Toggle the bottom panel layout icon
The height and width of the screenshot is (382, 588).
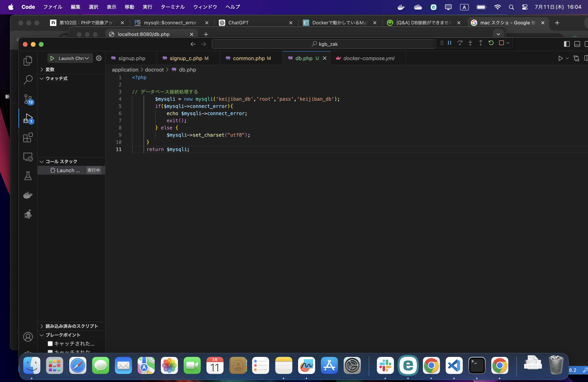click(577, 44)
